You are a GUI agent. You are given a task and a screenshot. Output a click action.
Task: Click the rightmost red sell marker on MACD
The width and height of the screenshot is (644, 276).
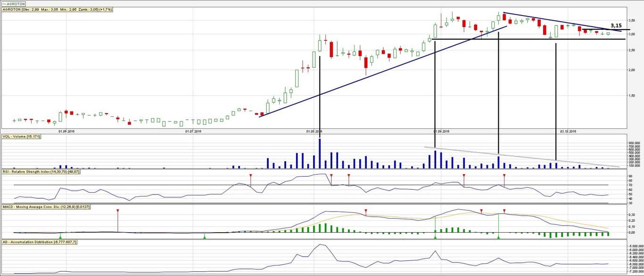pyautogui.click(x=504, y=211)
